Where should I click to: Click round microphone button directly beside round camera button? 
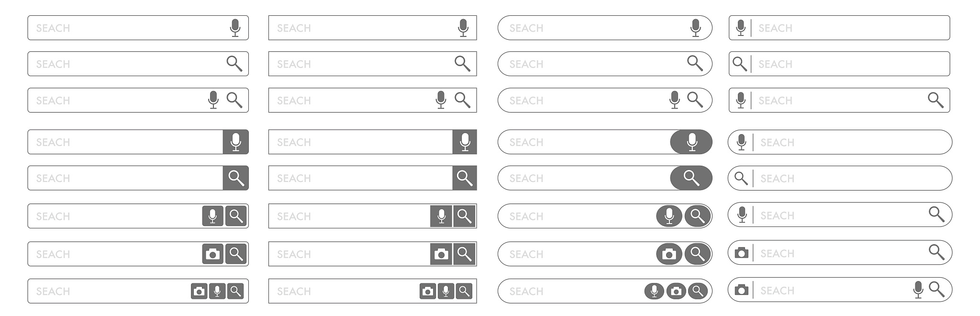pyautogui.click(x=654, y=291)
